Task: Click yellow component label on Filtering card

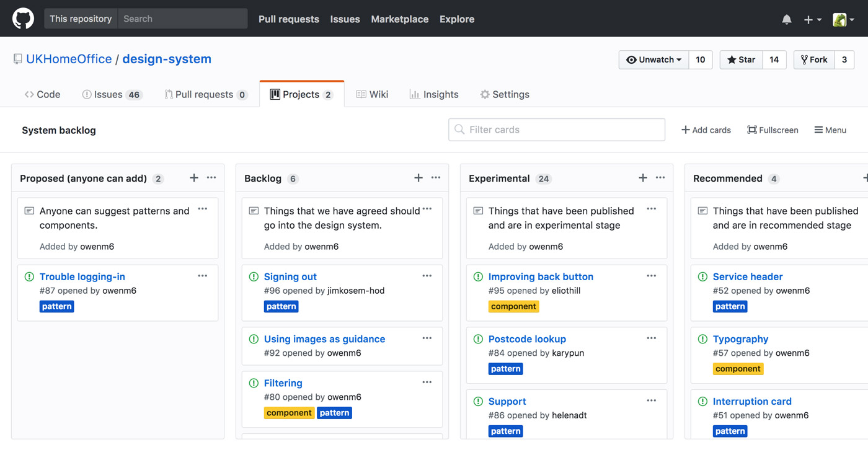Action: point(289,413)
